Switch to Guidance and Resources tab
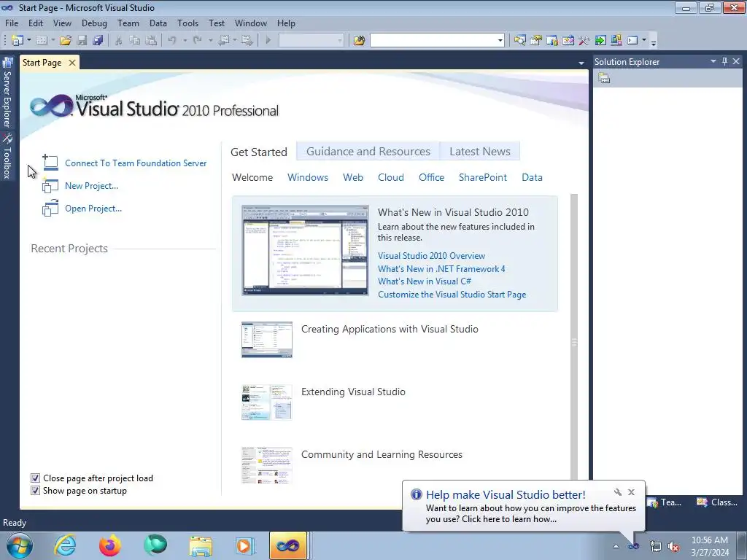 point(368,152)
